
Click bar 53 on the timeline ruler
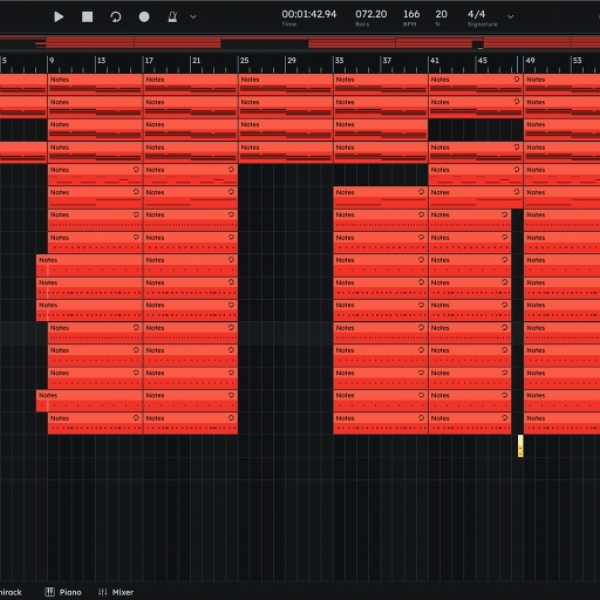(x=577, y=60)
